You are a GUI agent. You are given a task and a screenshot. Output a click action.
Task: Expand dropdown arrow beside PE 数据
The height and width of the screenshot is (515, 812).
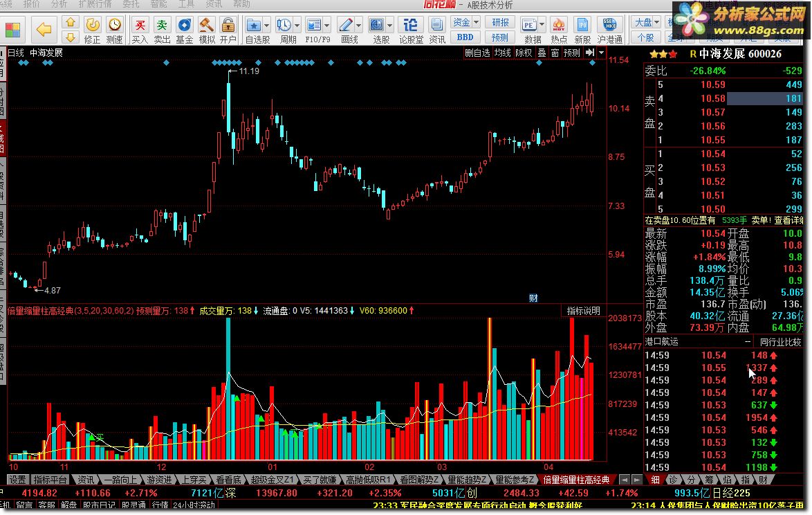(542, 24)
